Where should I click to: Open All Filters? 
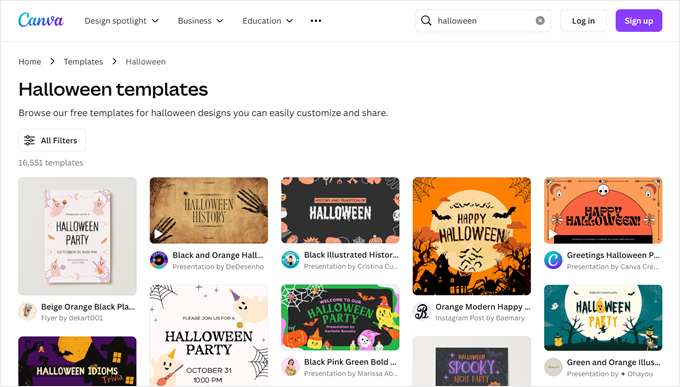pos(52,140)
